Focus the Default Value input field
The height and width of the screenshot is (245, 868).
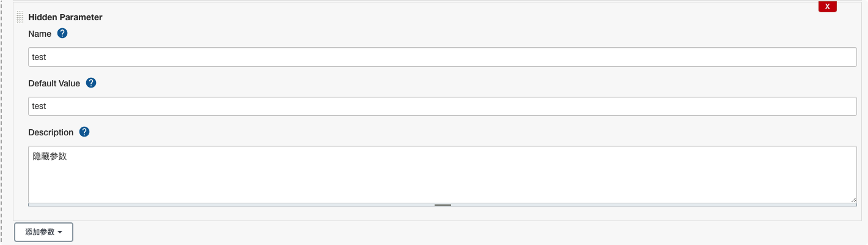tap(443, 106)
